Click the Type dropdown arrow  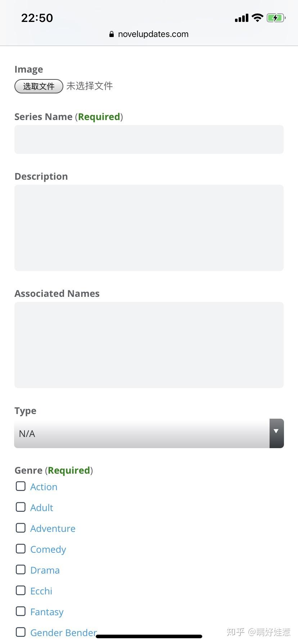tap(276, 433)
